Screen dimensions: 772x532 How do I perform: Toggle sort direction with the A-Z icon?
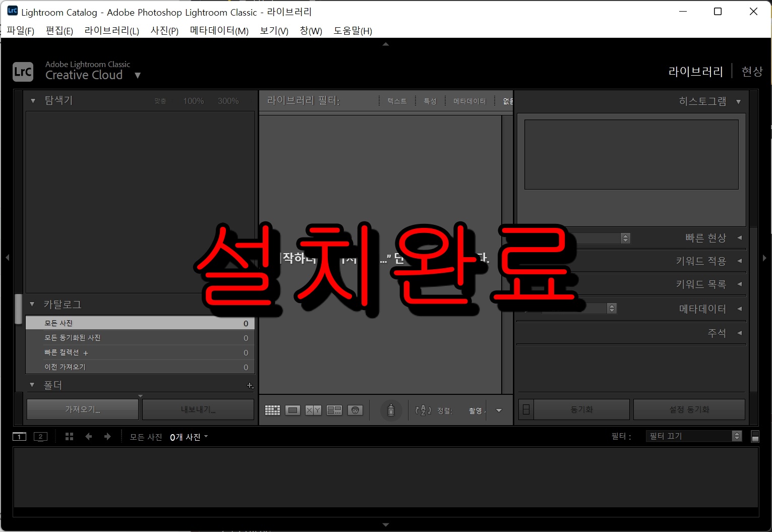423,410
